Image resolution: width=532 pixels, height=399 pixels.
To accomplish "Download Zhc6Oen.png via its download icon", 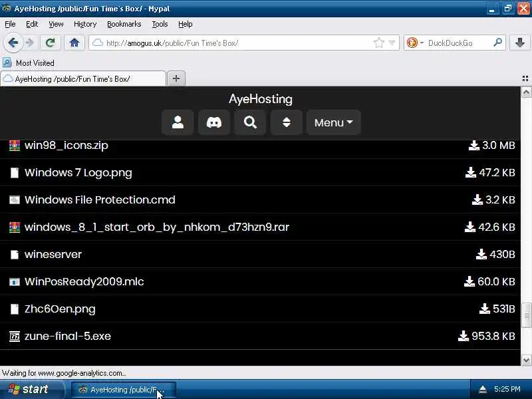I will [485, 309].
